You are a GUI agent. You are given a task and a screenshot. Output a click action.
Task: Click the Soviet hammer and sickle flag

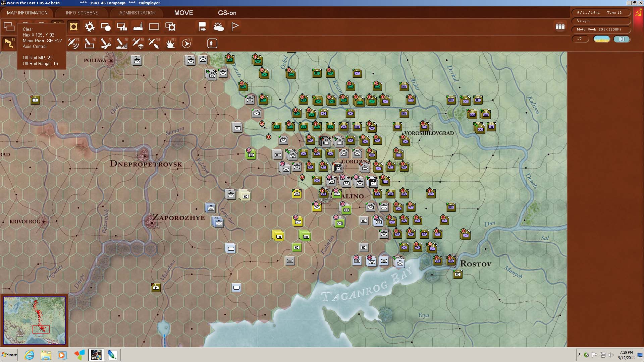click(x=638, y=13)
